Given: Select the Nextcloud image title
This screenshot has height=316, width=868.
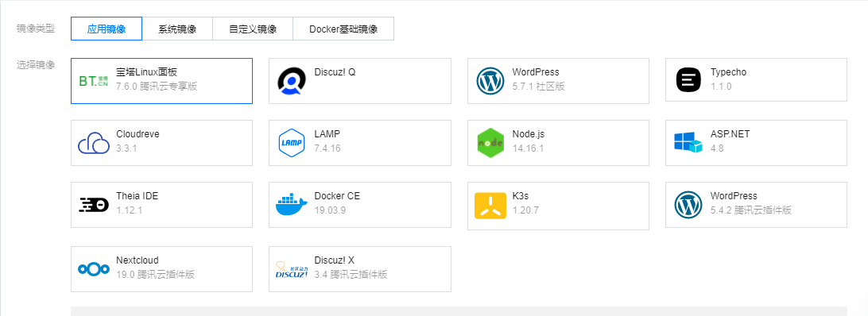Looking at the screenshot, I should [x=138, y=260].
